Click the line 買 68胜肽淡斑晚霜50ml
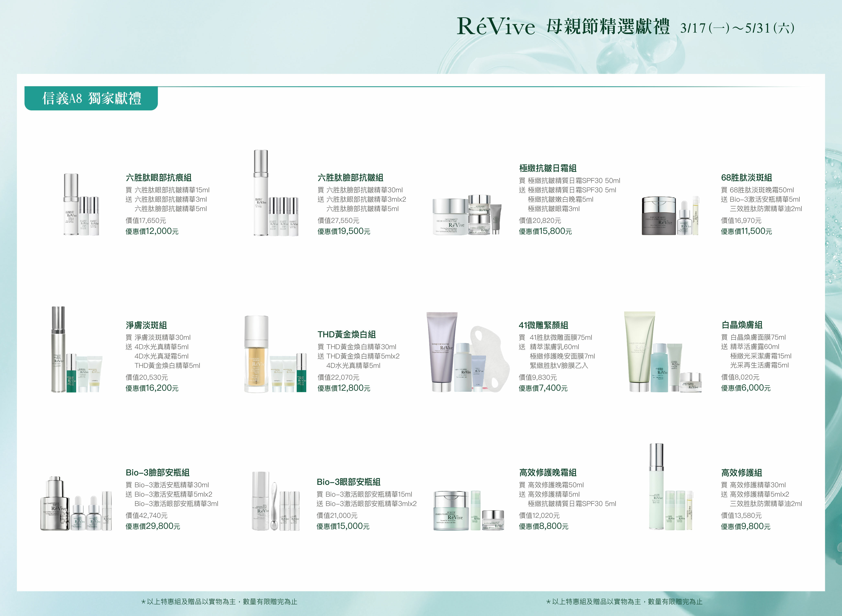Screen dimensions: 842x616 [x=757, y=190]
